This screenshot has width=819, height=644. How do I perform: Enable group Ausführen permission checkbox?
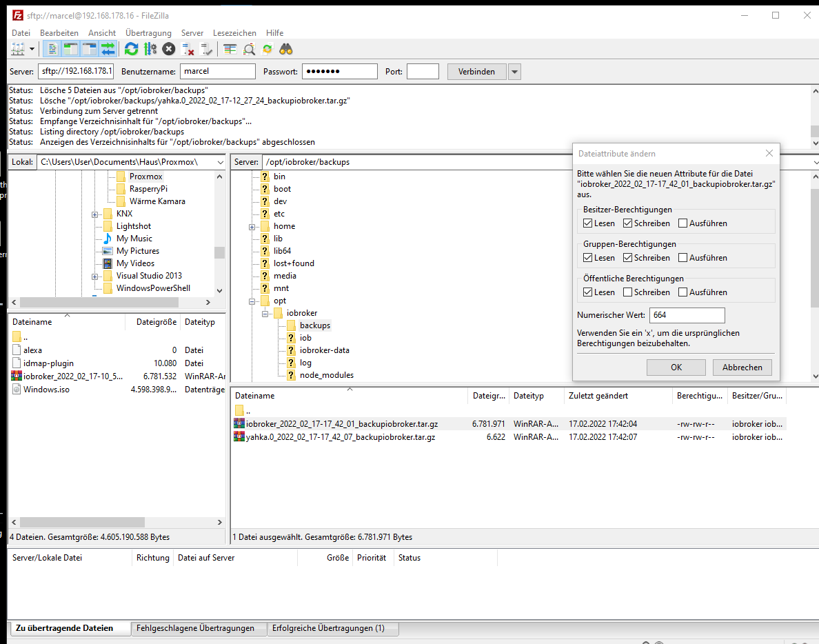(x=682, y=257)
